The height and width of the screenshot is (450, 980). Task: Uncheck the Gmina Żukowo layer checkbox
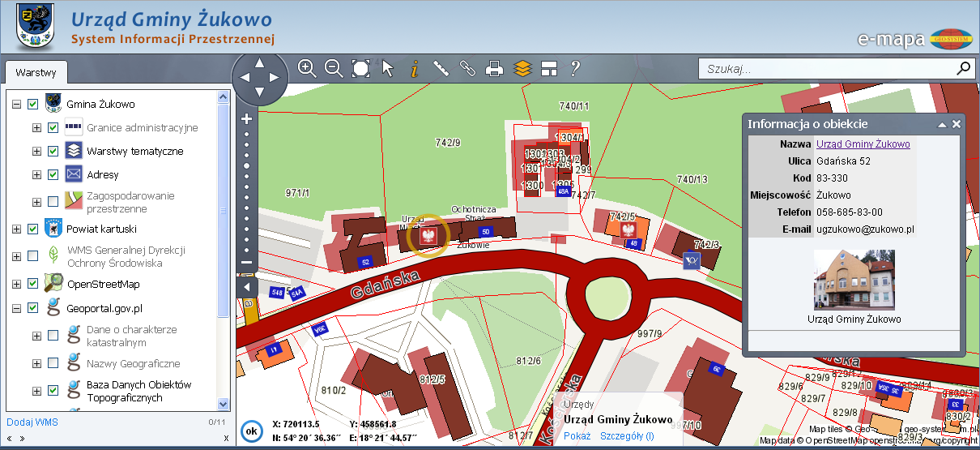click(32, 104)
